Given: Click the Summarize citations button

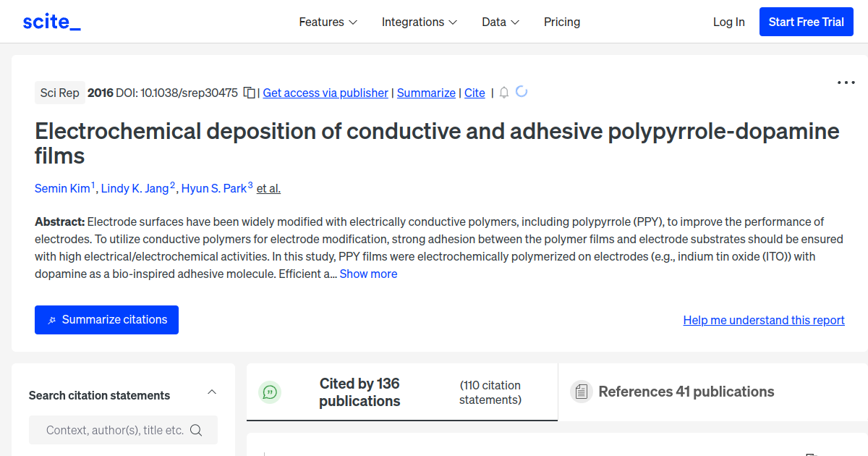Looking at the screenshot, I should (106, 319).
